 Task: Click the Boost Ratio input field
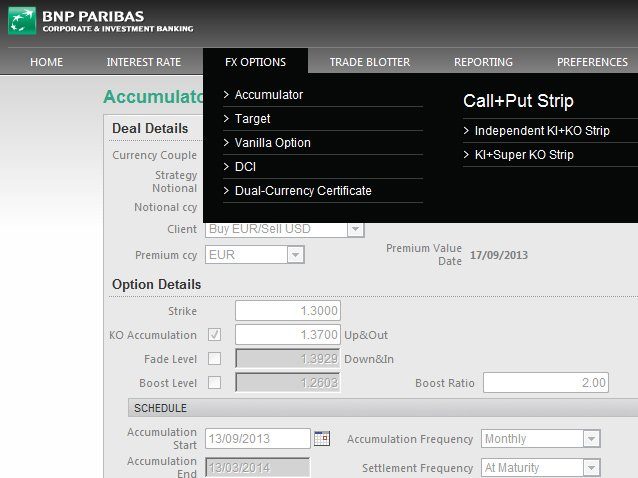click(x=546, y=383)
